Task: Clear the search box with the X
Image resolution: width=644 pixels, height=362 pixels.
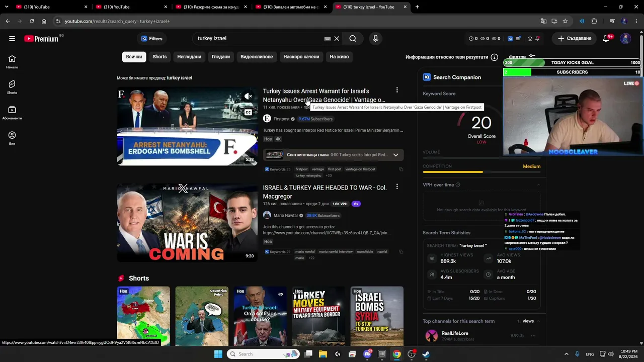Action: point(337,38)
